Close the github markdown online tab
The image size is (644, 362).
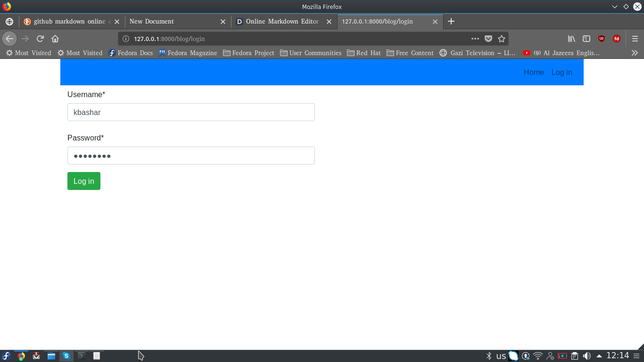pos(117,22)
